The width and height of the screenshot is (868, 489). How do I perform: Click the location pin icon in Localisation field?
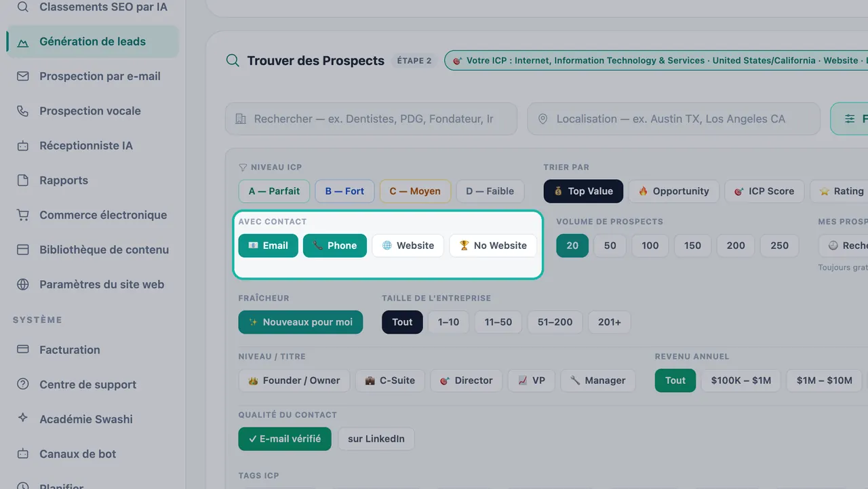(542, 119)
